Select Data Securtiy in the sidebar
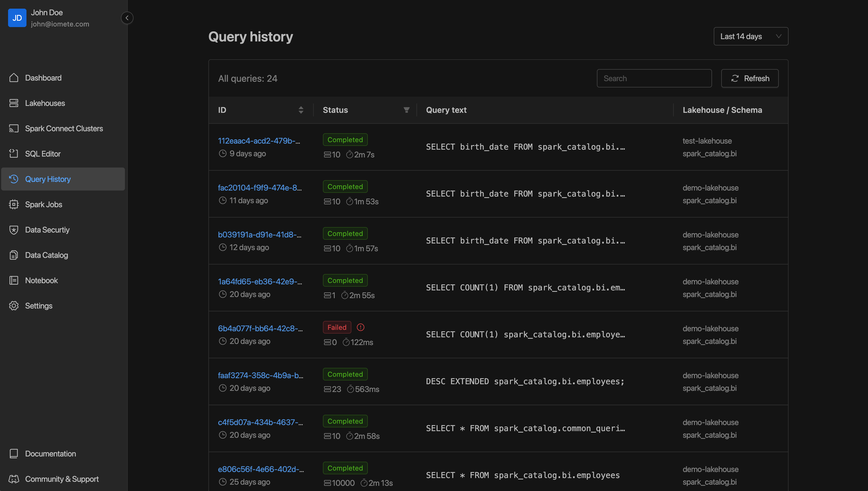This screenshot has width=868, height=491. (63, 230)
